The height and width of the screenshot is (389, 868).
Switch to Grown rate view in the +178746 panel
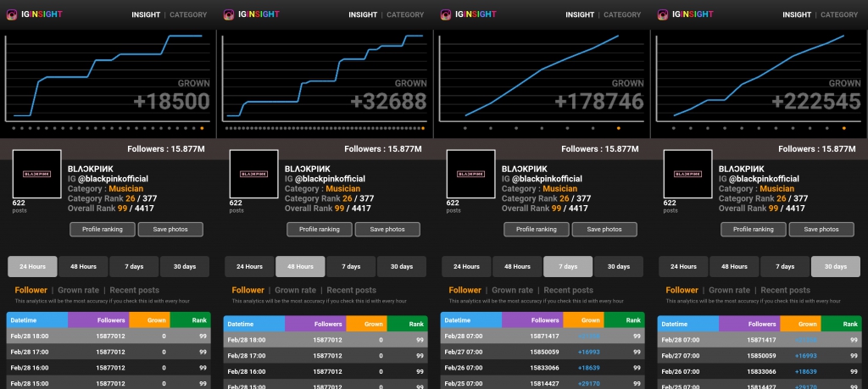coord(513,290)
